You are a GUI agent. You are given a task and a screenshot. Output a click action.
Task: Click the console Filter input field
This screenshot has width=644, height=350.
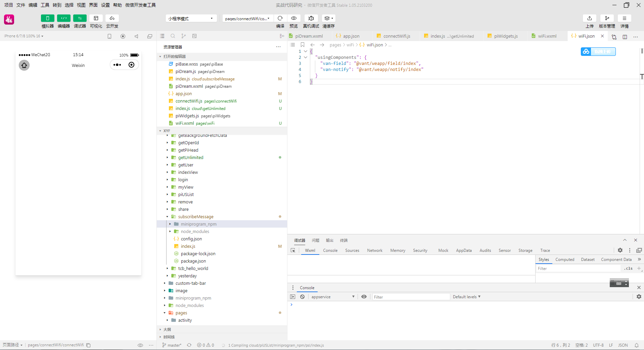(411, 297)
